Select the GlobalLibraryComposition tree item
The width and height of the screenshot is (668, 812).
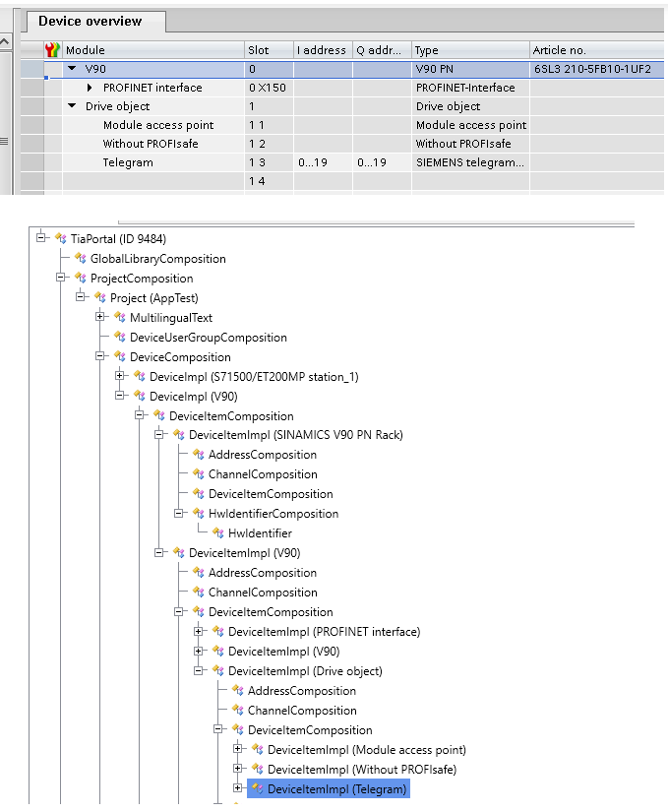157,259
